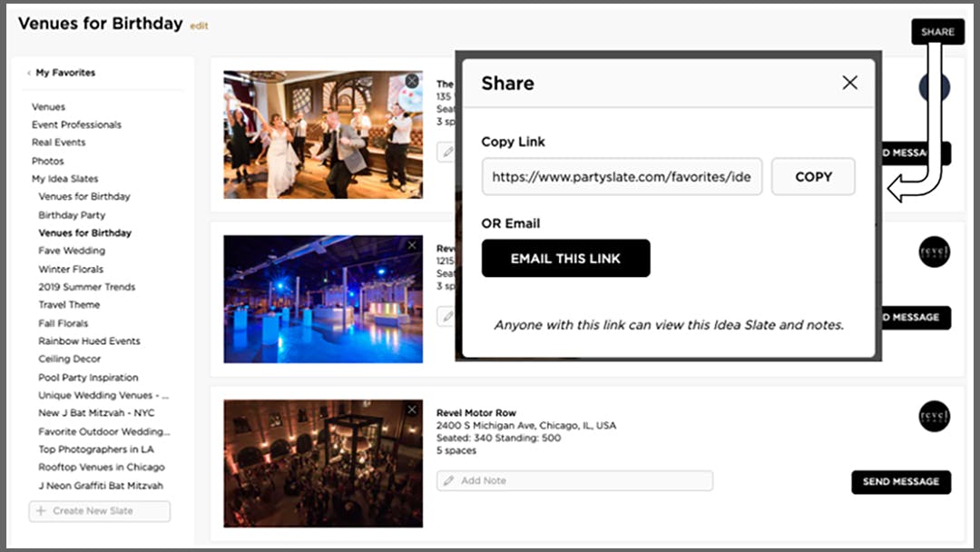
Task: Open the SHARE button at top right
Action: click(937, 32)
